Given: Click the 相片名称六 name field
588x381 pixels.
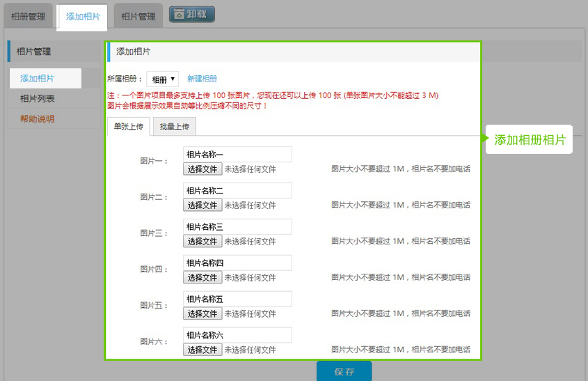Looking at the screenshot, I should 237,335.
